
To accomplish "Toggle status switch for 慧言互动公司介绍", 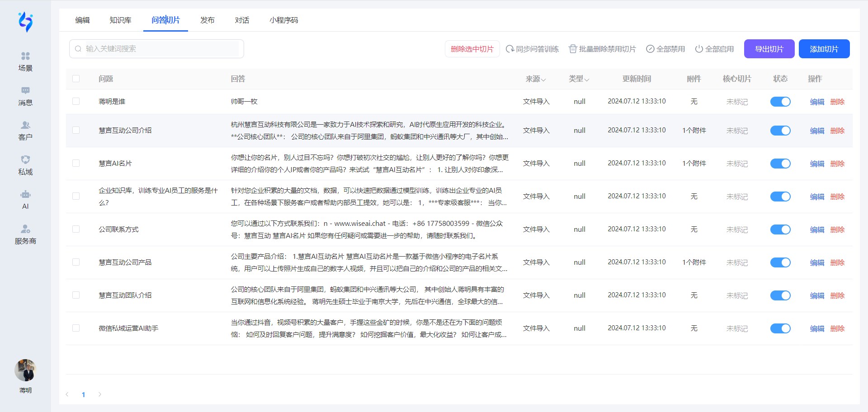I will (x=780, y=131).
